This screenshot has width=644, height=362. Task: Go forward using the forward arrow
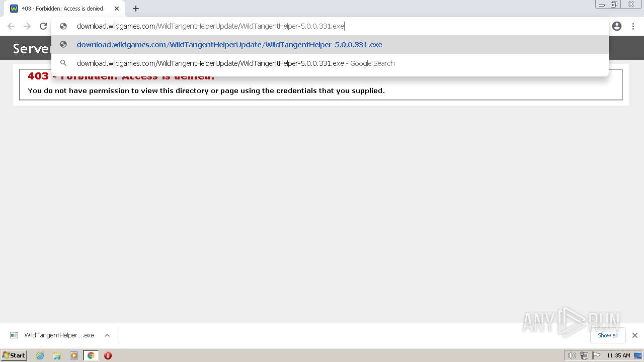[27, 26]
